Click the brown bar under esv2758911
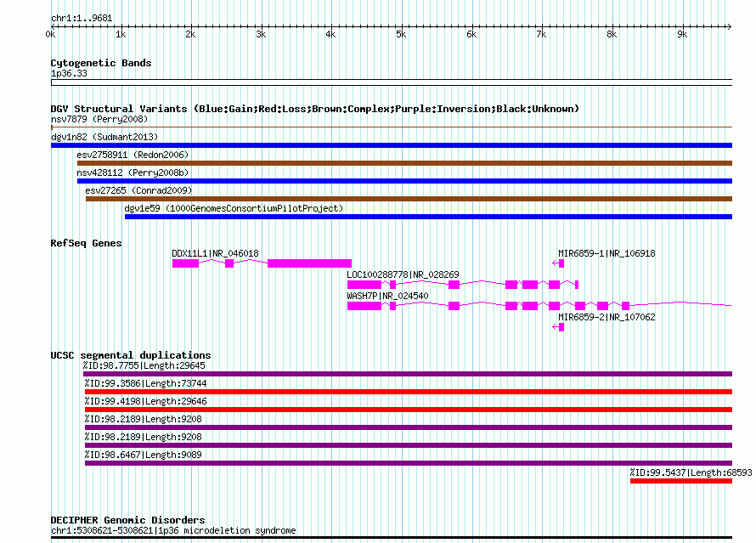Screen dimensions: 756x543 [404, 163]
